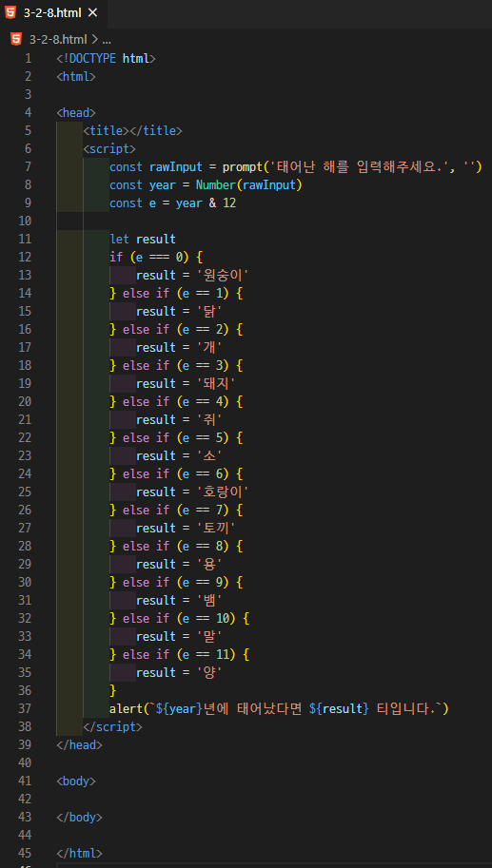Click the 'let result' declaration
The image size is (492, 868).
[x=143, y=239]
